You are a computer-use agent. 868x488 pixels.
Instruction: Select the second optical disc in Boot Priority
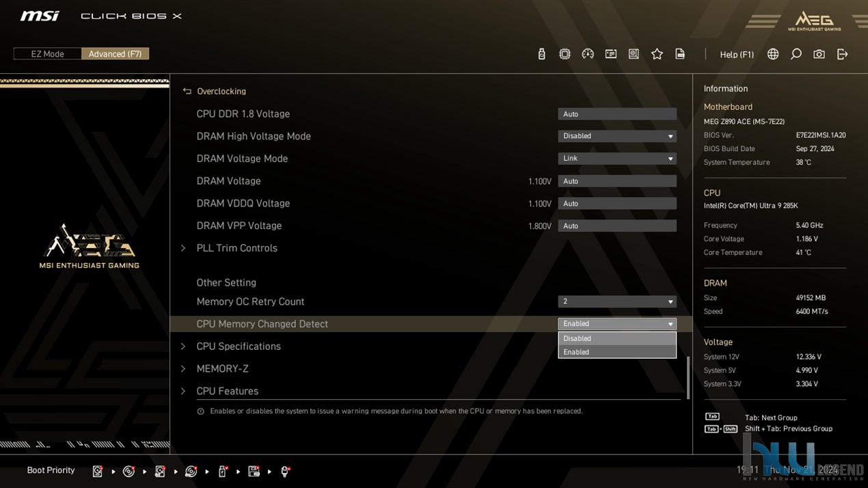191,471
